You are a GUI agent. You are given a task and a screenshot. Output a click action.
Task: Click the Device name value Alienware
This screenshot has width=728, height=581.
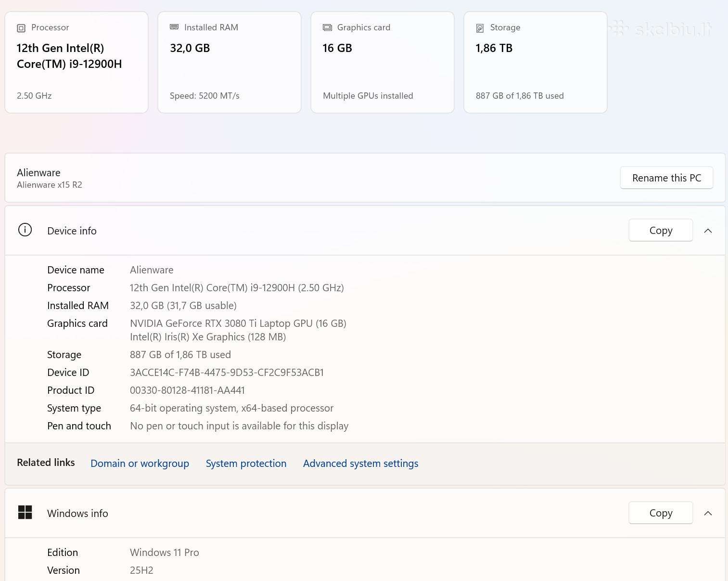point(152,270)
